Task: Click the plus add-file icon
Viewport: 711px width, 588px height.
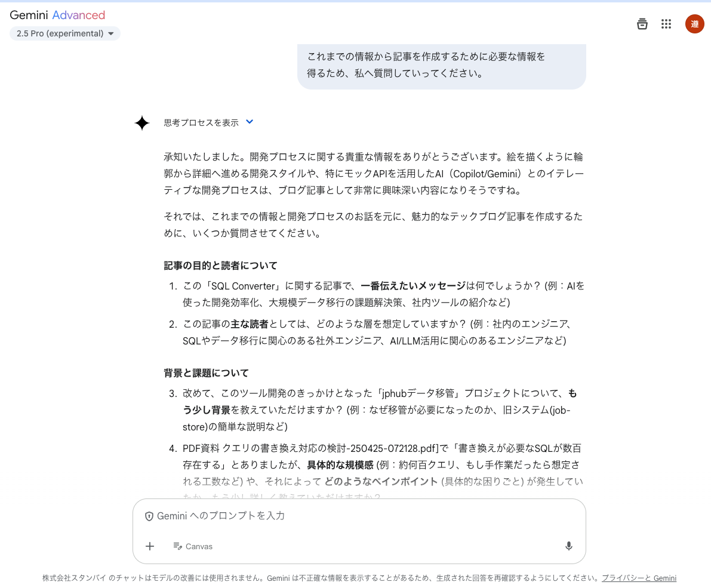Action: click(150, 546)
